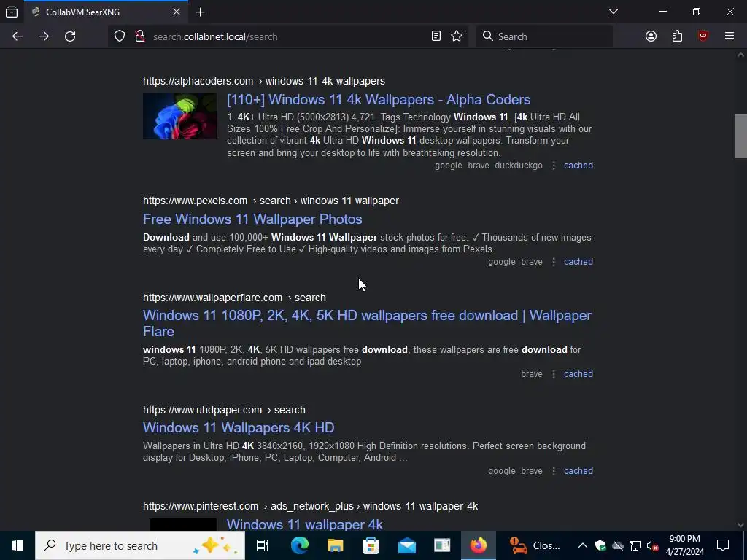Open more options for Alpha Coders result
The image size is (747, 560).
coord(554,166)
